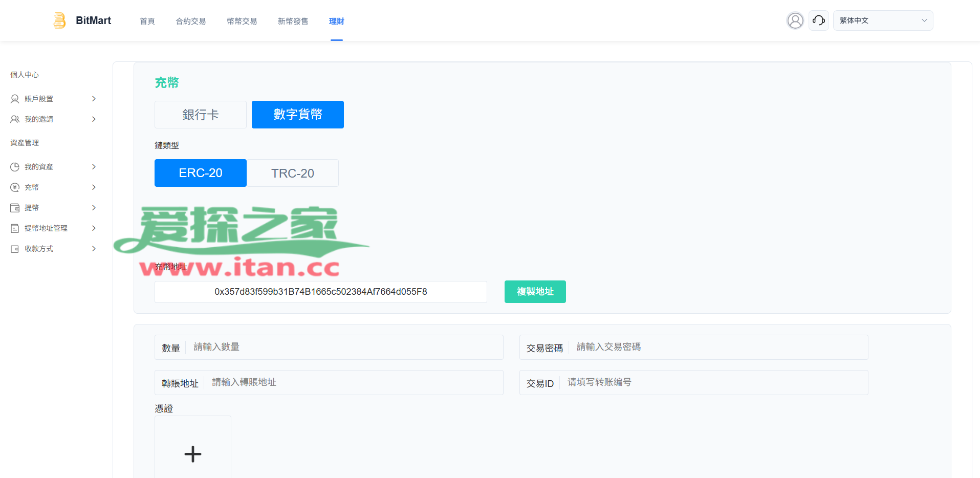This screenshot has height=478, width=980.
Task: Select the 數字貨幣 deposit button
Action: [297, 115]
